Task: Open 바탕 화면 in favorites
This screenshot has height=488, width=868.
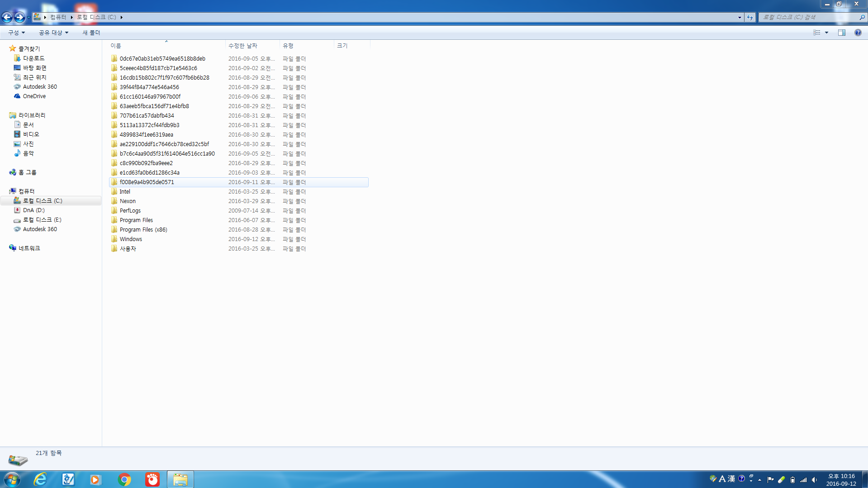Action: [35, 68]
